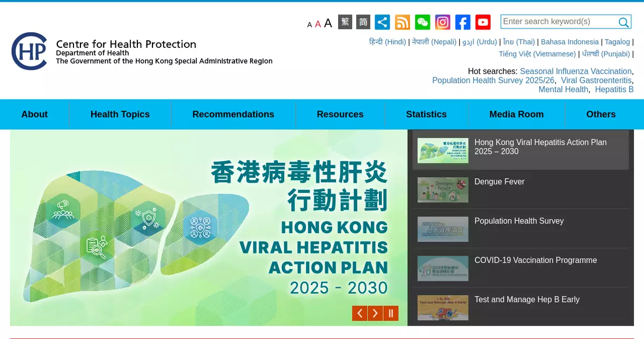Image resolution: width=644 pixels, height=339 pixels.
Task: Select the largest text size A
Action: pyautogui.click(x=328, y=23)
